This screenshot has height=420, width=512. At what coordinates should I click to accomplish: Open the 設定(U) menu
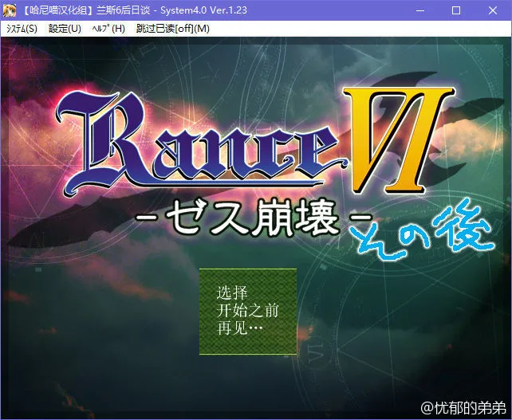(x=65, y=29)
